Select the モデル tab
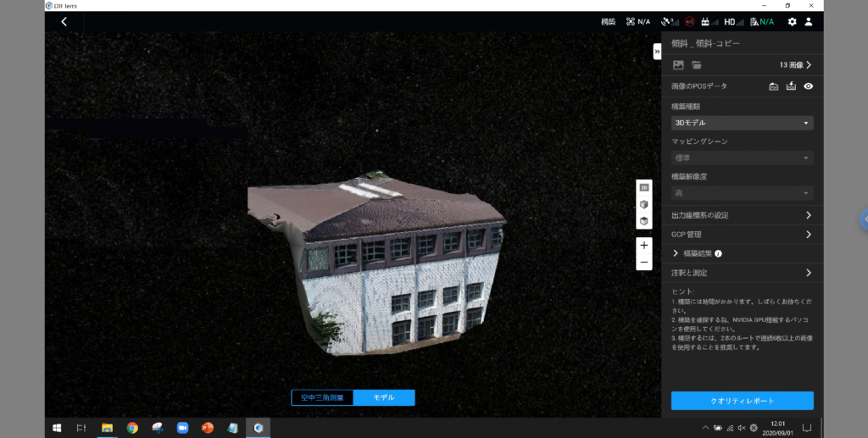This screenshot has width=868, height=438. 384,397
